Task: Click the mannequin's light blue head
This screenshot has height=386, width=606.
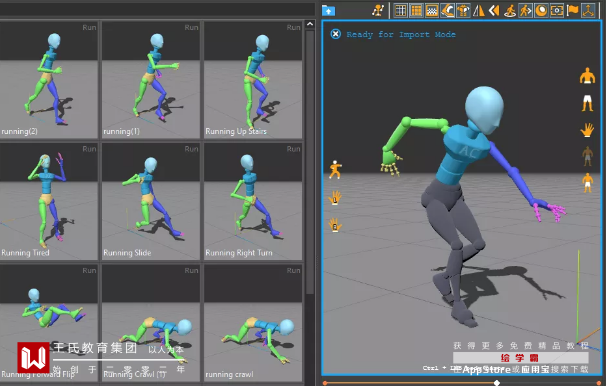Action: click(x=484, y=110)
